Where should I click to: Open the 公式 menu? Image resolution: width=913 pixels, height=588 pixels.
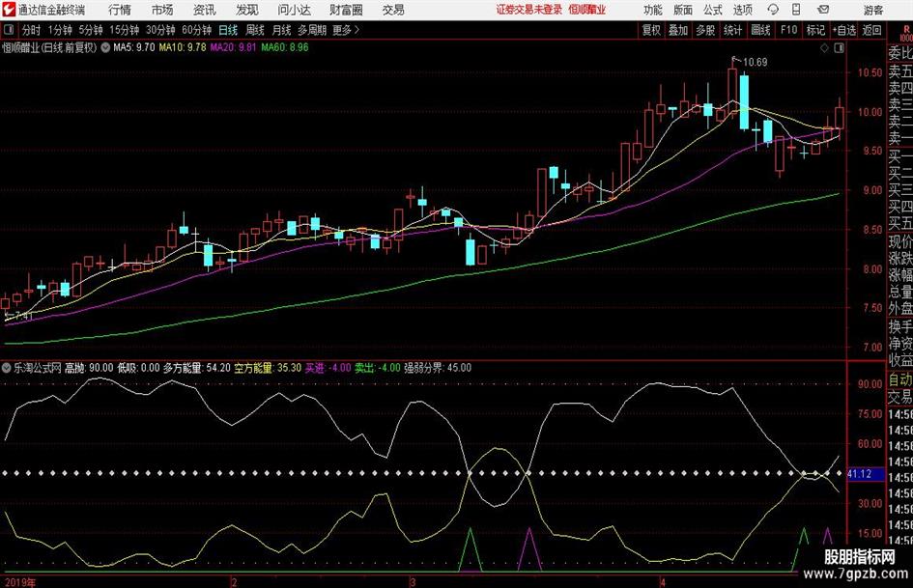click(x=713, y=10)
